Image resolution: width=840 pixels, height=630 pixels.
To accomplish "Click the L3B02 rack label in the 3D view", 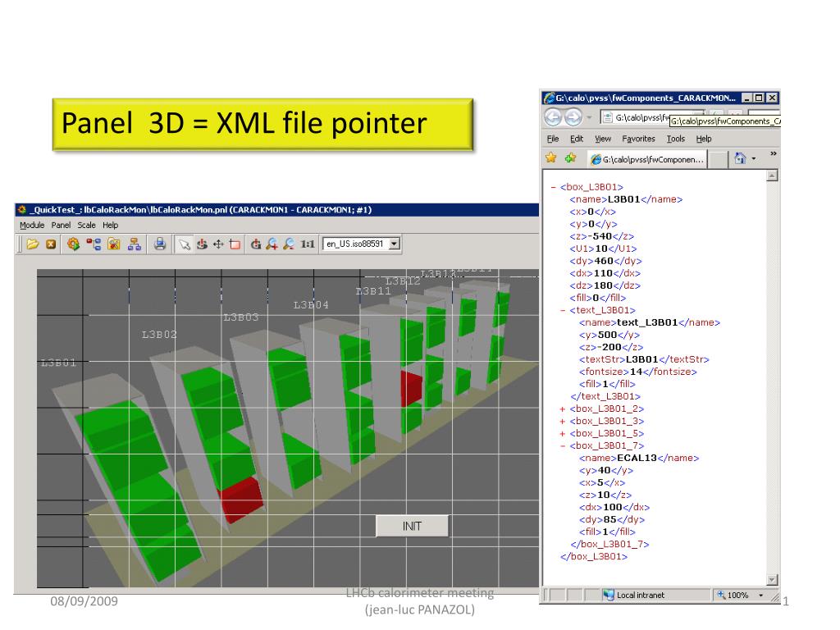I will 159,335.
